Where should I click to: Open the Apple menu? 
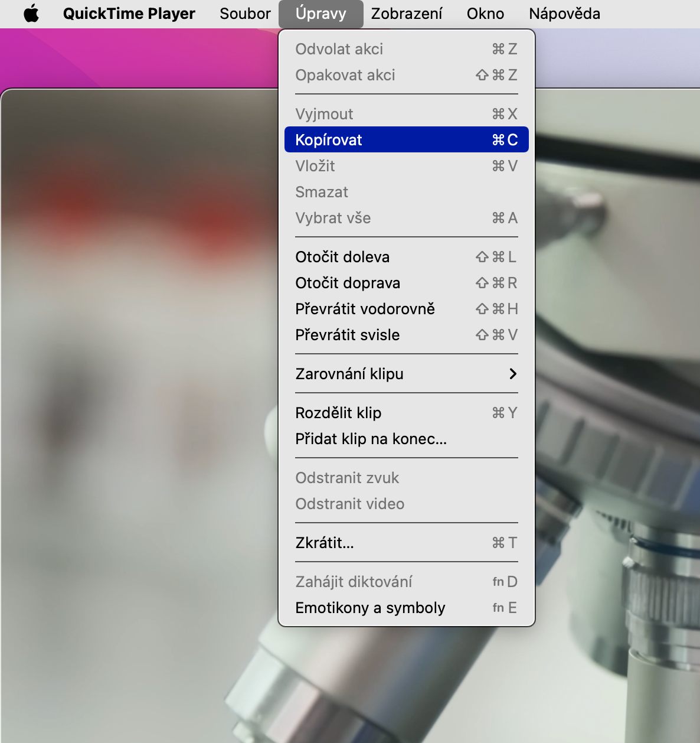(x=31, y=14)
